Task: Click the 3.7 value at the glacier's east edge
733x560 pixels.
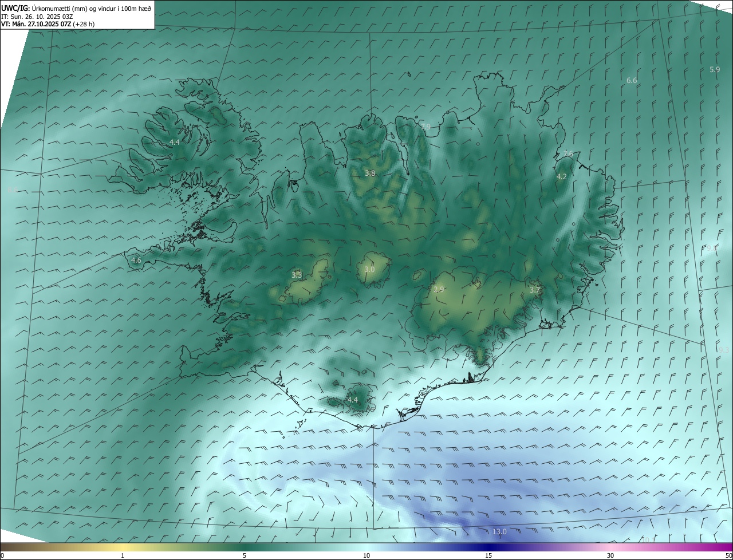Action: (x=535, y=290)
